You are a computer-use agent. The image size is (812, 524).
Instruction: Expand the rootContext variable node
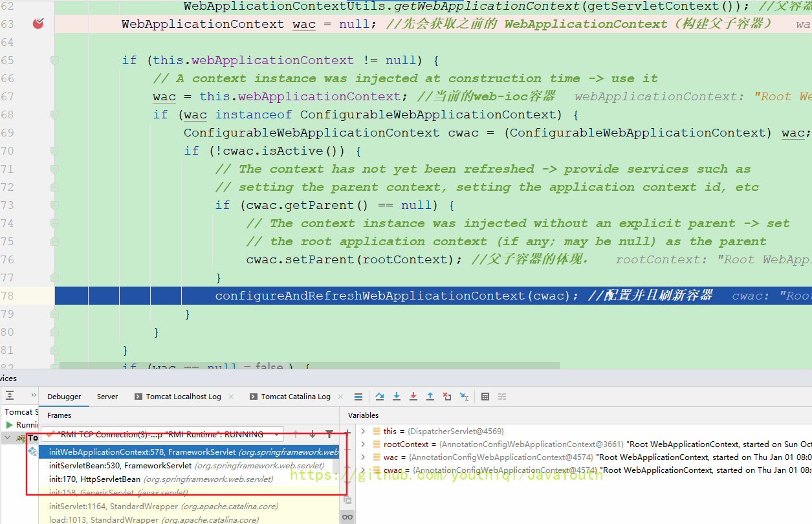[x=363, y=444]
